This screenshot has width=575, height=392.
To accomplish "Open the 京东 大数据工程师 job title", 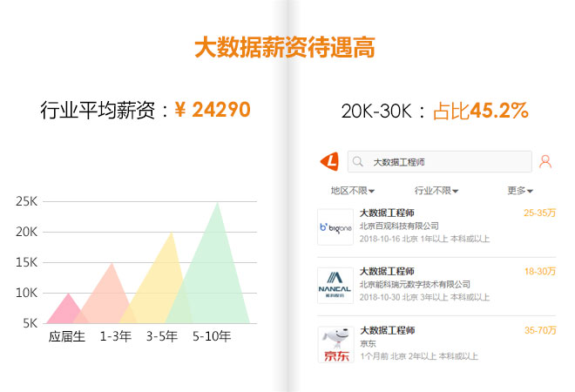I will coord(387,330).
